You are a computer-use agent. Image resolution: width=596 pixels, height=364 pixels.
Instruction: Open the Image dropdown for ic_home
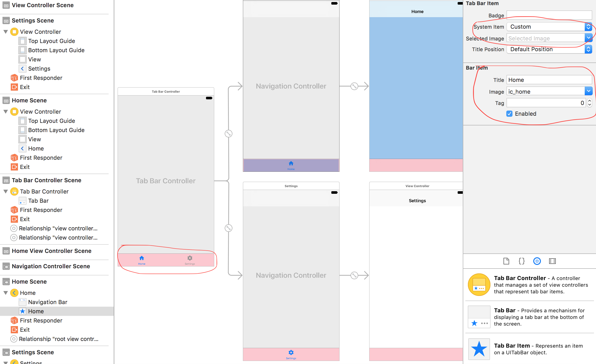coord(588,91)
